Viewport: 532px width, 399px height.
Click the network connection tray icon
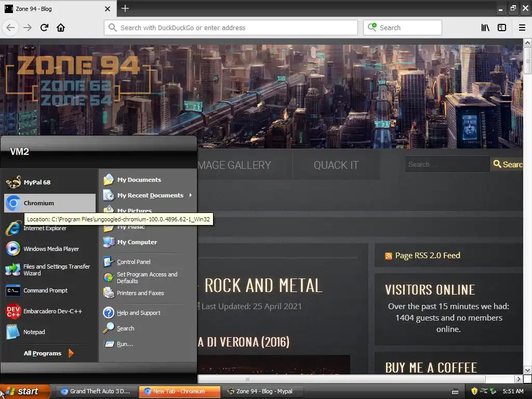pyautogui.click(x=484, y=391)
